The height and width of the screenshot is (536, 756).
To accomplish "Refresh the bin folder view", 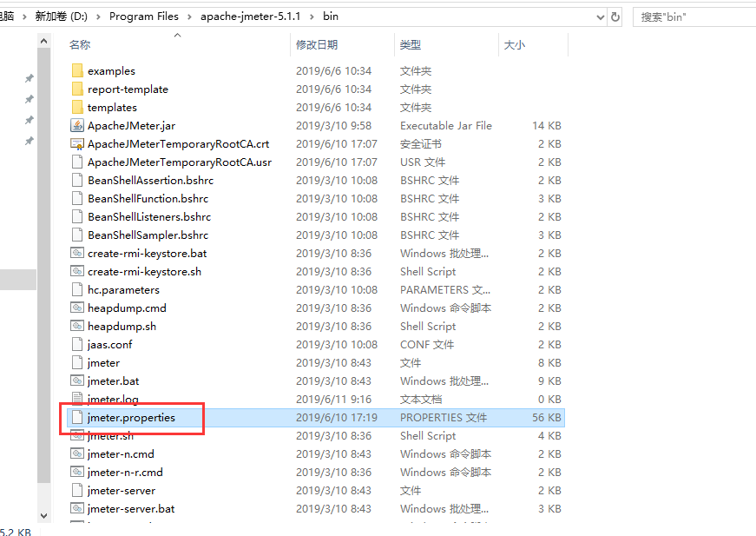I will [615, 17].
